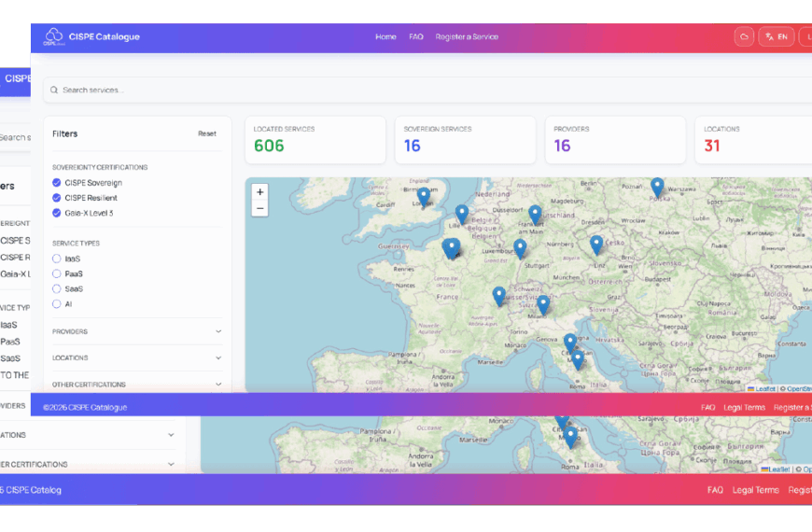812x532 pixels.
Task: Select the marker cluster in northern France
Action: point(451,249)
